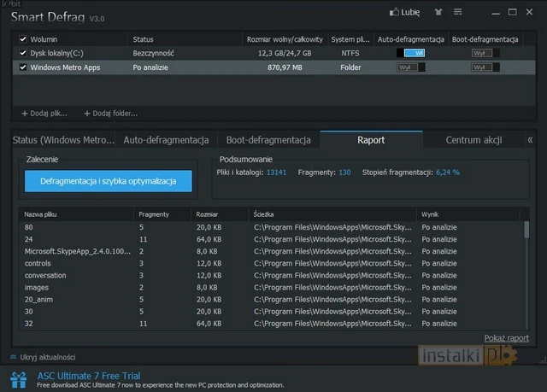Open the hamburger menu icon
Image resolution: width=547 pixels, height=392 pixels.
click(x=458, y=12)
